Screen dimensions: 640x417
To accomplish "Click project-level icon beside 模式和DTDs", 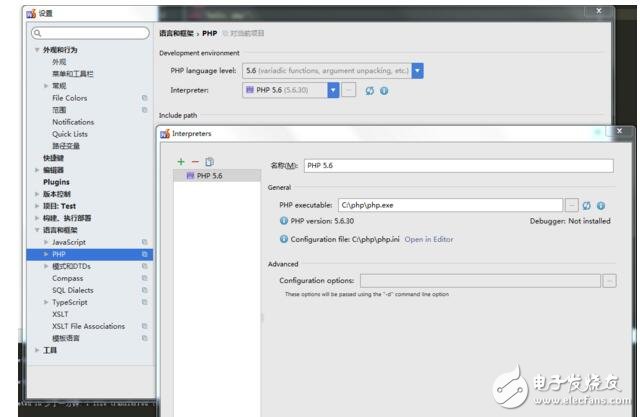I will [144, 266].
